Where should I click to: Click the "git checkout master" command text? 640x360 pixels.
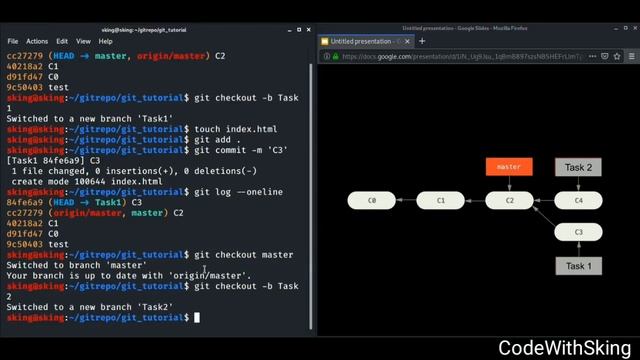click(244, 255)
